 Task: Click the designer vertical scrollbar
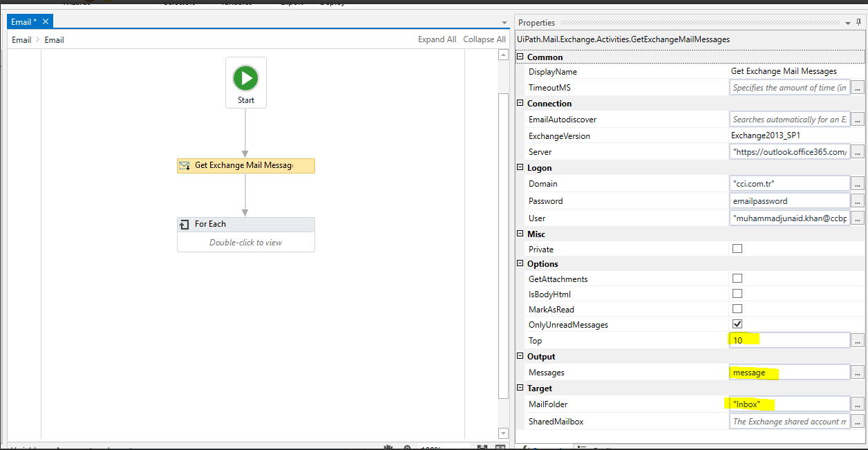503,245
